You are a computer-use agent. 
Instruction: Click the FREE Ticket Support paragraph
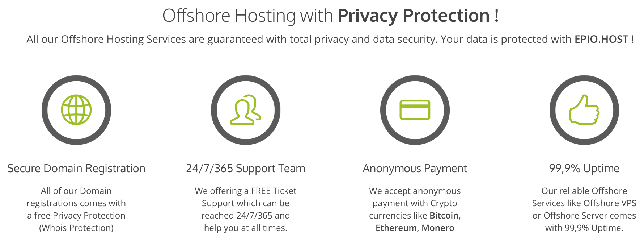246,209
